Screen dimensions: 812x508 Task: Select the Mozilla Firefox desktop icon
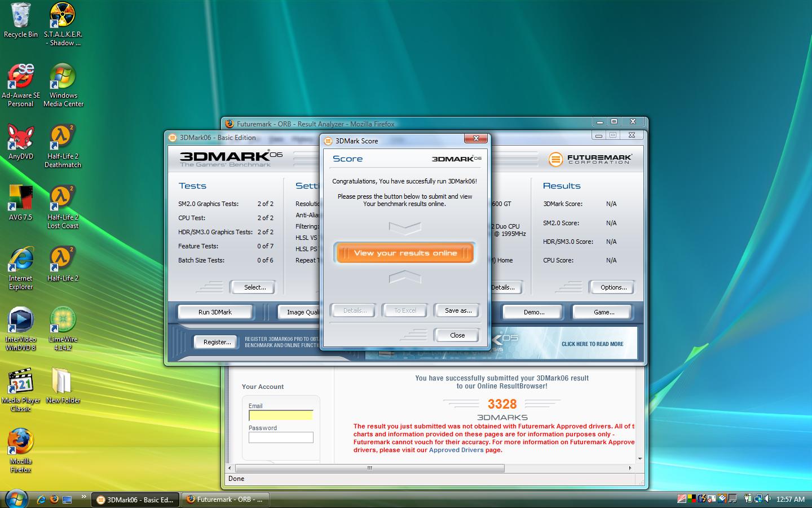pos(21,451)
